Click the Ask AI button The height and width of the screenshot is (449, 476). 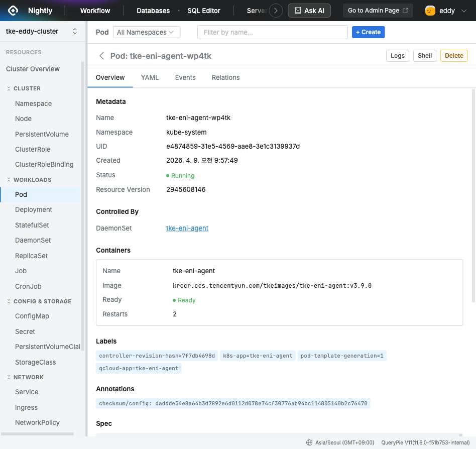click(x=309, y=11)
